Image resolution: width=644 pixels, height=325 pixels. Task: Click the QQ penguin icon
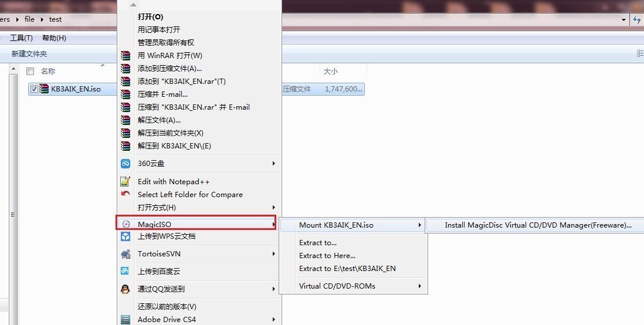[x=126, y=289]
